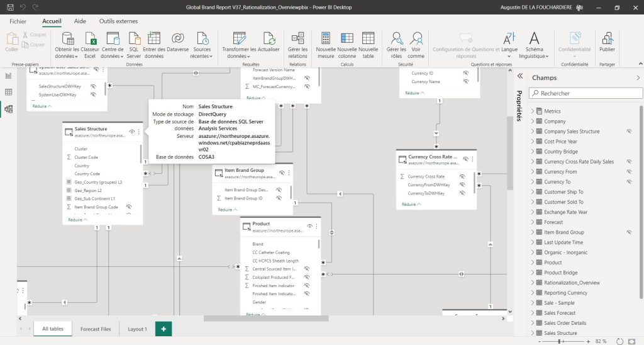Collapse Sales Structure card with Réduire
The image size is (644, 345).
[x=77, y=220]
